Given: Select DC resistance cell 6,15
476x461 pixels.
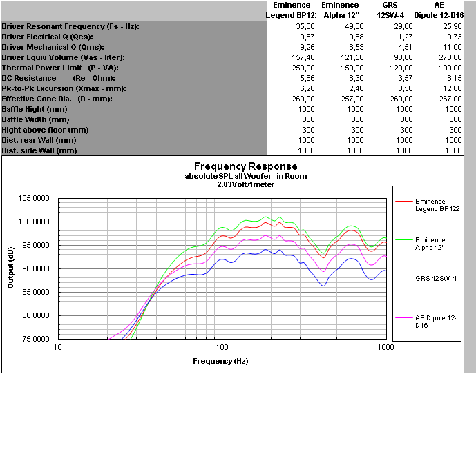Looking at the screenshot, I should [x=455, y=78].
